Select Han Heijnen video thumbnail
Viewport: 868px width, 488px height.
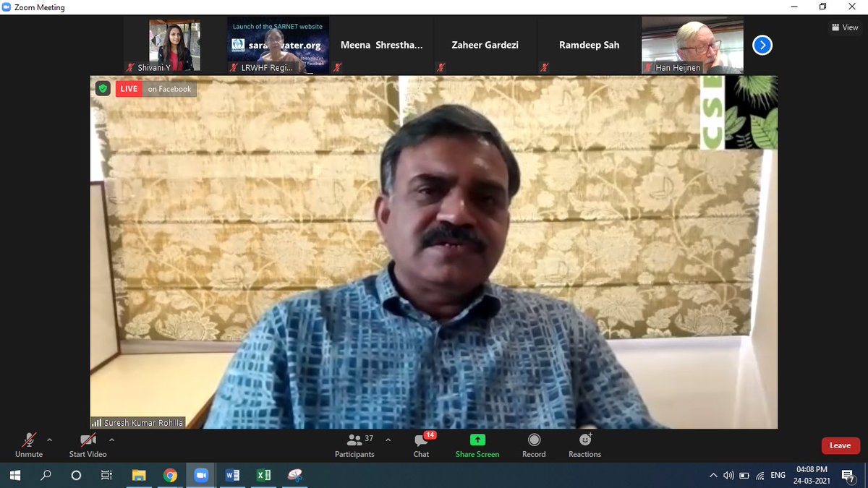click(692, 46)
